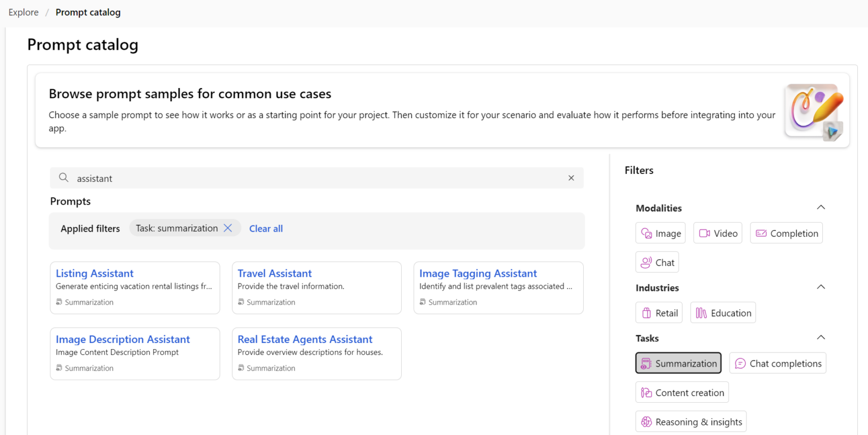Toggle the Completion modality filter
The width and height of the screenshot is (868, 435).
click(786, 233)
